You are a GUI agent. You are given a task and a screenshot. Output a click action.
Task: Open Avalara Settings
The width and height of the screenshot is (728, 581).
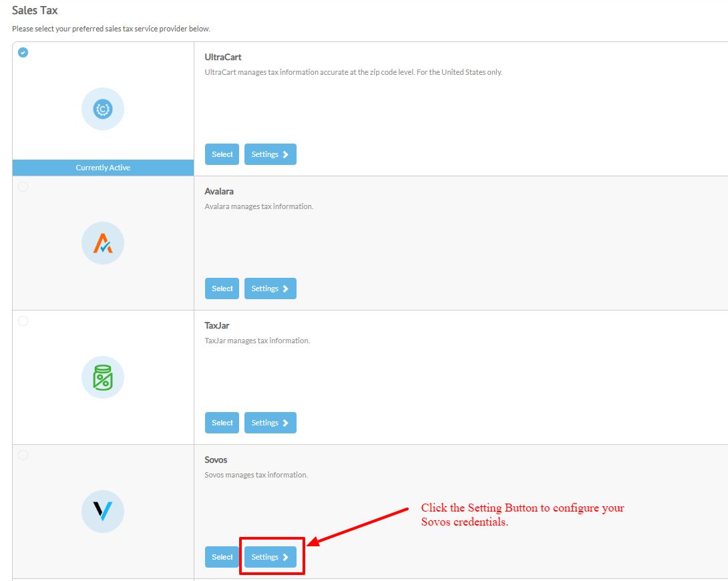[x=270, y=288]
